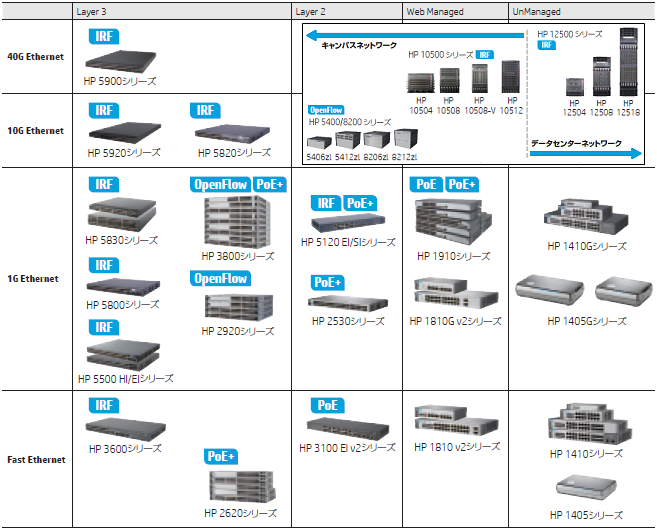Click the 10G Ethernet row label

36,131
